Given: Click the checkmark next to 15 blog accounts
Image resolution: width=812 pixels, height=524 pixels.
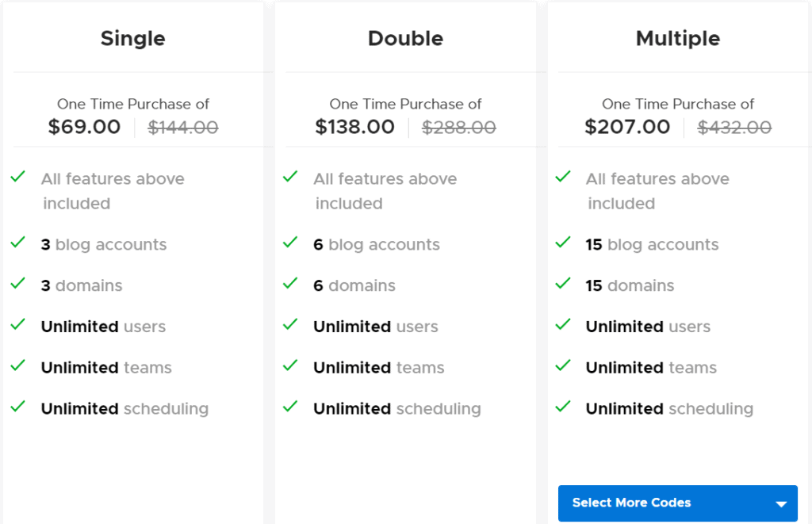Looking at the screenshot, I should pos(563,245).
